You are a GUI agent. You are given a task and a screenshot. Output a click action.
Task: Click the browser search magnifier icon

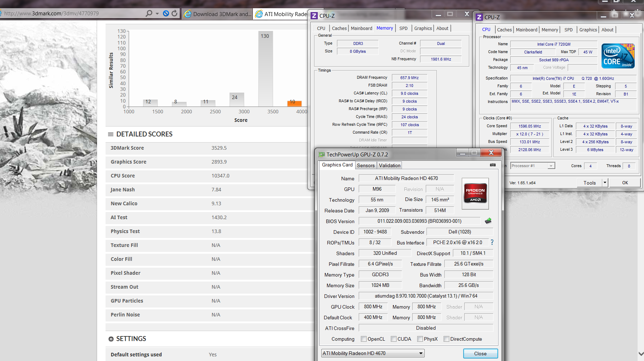point(149,13)
